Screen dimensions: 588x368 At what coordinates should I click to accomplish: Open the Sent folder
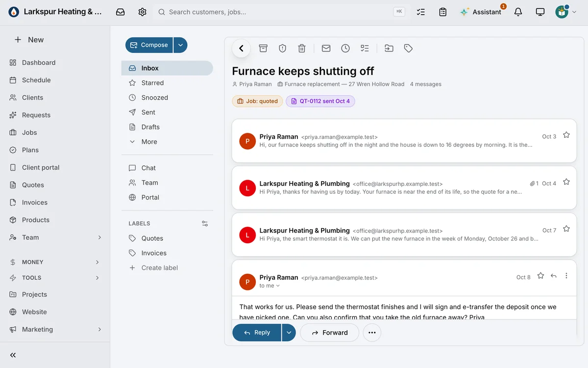pyautogui.click(x=167, y=112)
